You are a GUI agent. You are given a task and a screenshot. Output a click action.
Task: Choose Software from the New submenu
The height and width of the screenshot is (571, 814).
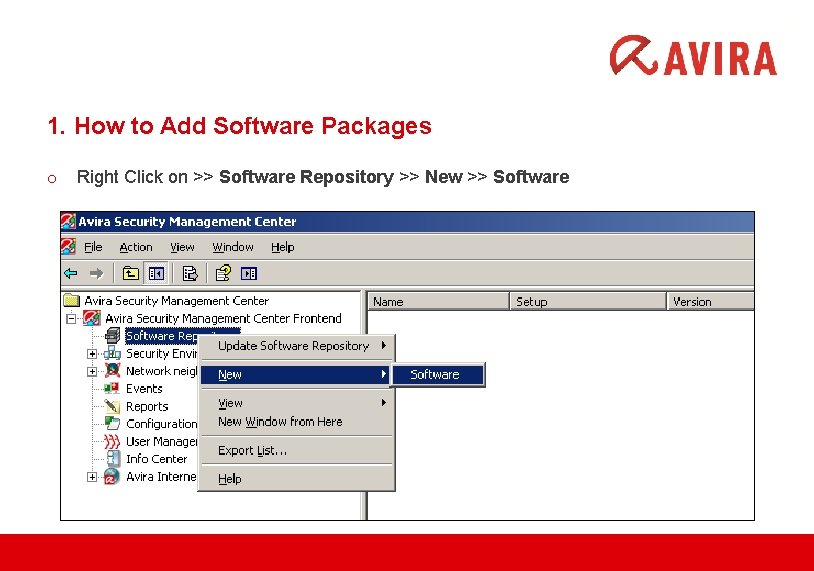click(x=438, y=374)
